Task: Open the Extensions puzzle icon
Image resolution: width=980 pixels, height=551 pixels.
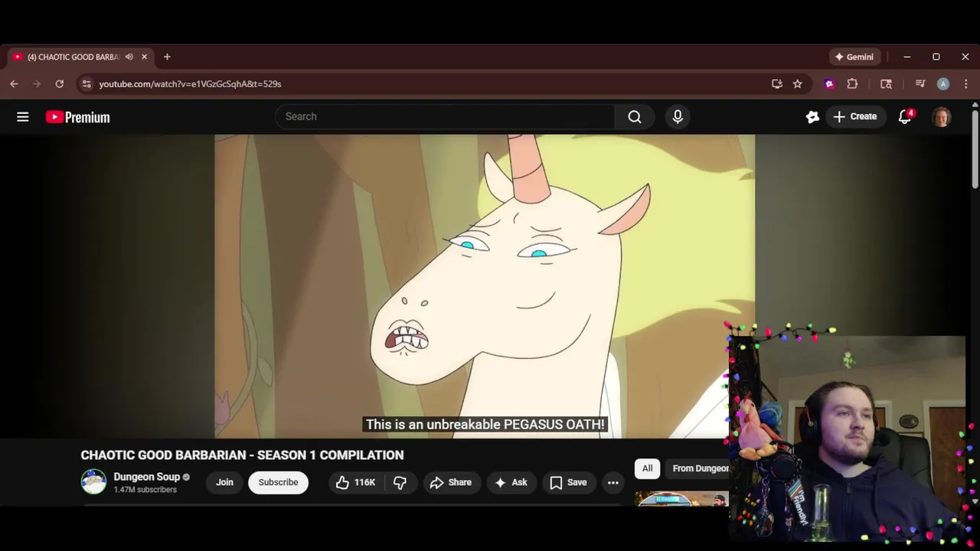Action: pos(852,84)
